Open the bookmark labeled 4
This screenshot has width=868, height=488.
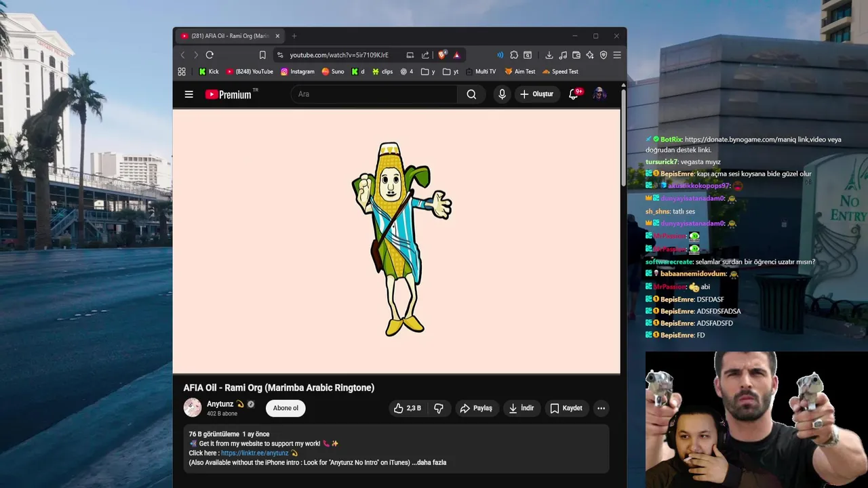[407, 71]
